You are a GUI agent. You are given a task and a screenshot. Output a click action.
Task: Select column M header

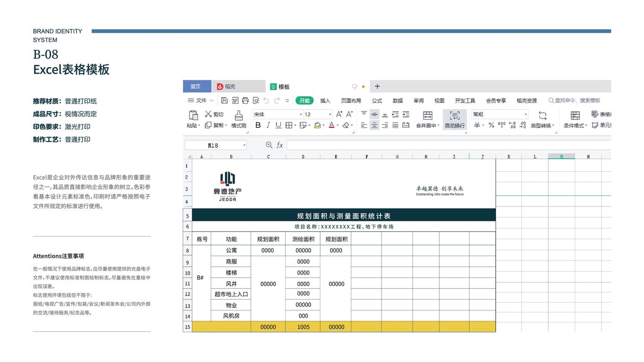561,156
